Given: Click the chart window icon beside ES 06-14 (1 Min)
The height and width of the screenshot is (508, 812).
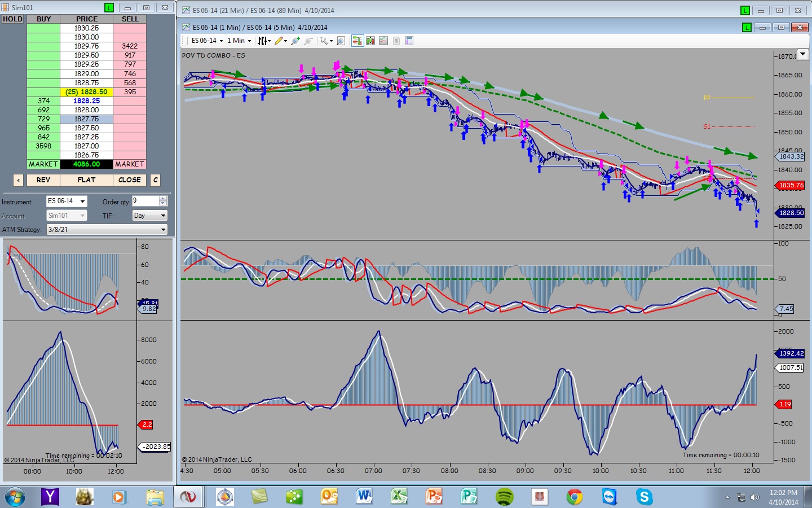Looking at the screenshot, I should (186, 27).
